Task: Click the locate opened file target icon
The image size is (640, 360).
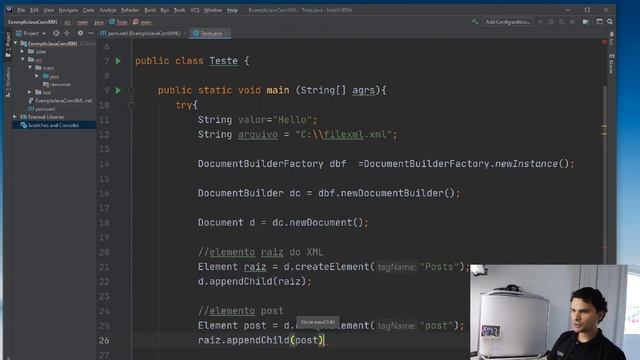Action: click(56, 33)
